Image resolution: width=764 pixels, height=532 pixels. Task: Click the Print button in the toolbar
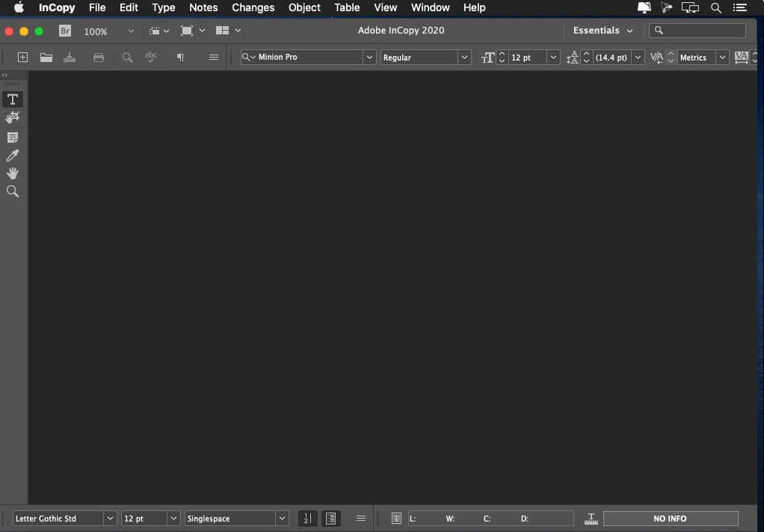click(x=98, y=57)
